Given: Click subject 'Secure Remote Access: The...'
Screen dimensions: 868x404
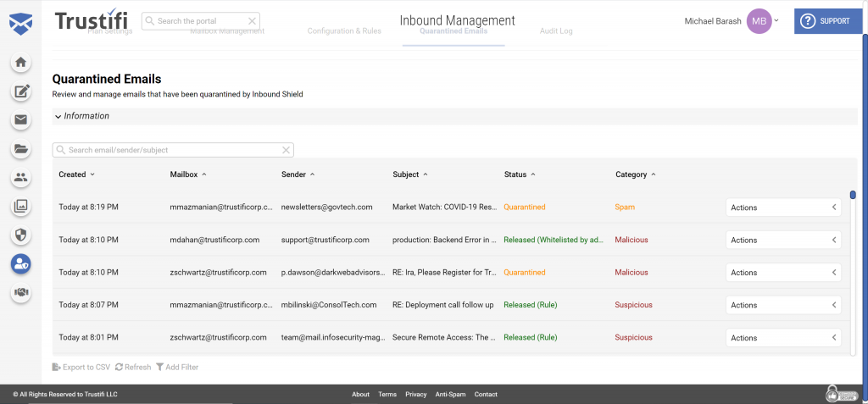Looking at the screenshot, I should click(x=444, y=337).
